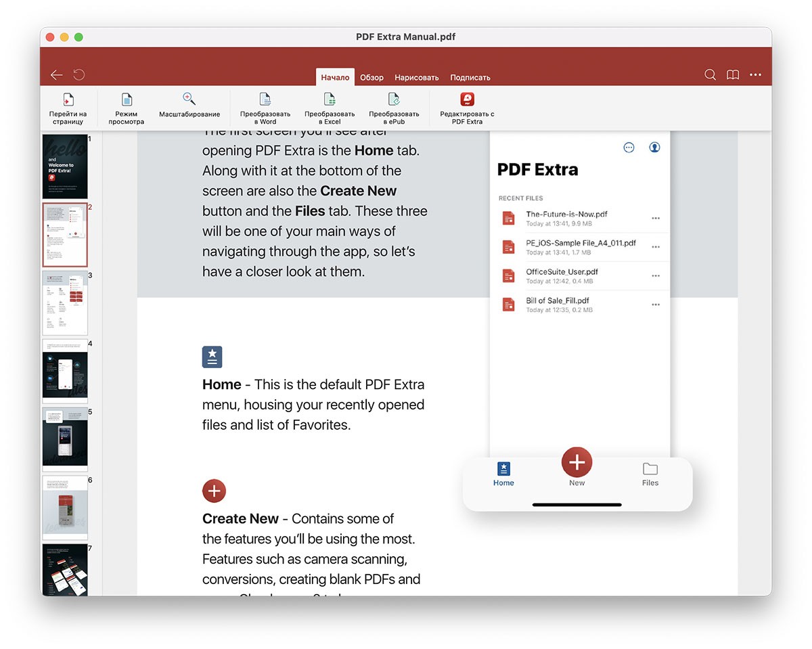Click Редактировать с PDF Extra

click(467, 109)
